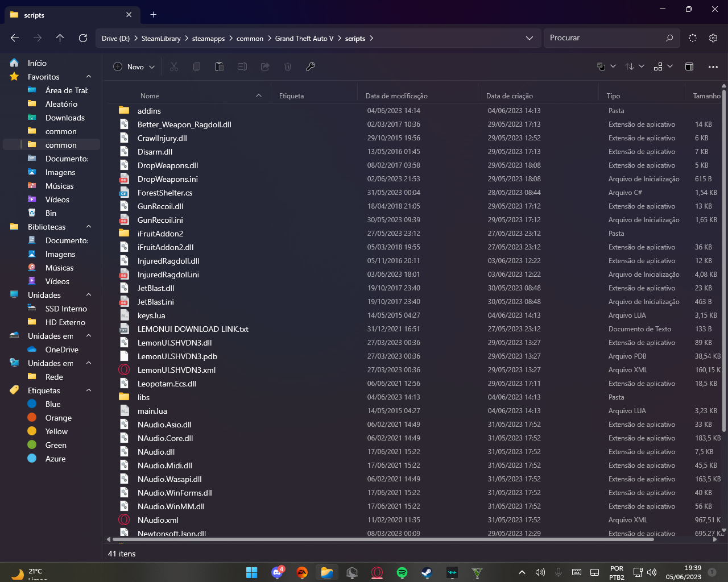Click the copy toolbar icon
The width and height of the screenshot is (728, 582).
[197, 66]
